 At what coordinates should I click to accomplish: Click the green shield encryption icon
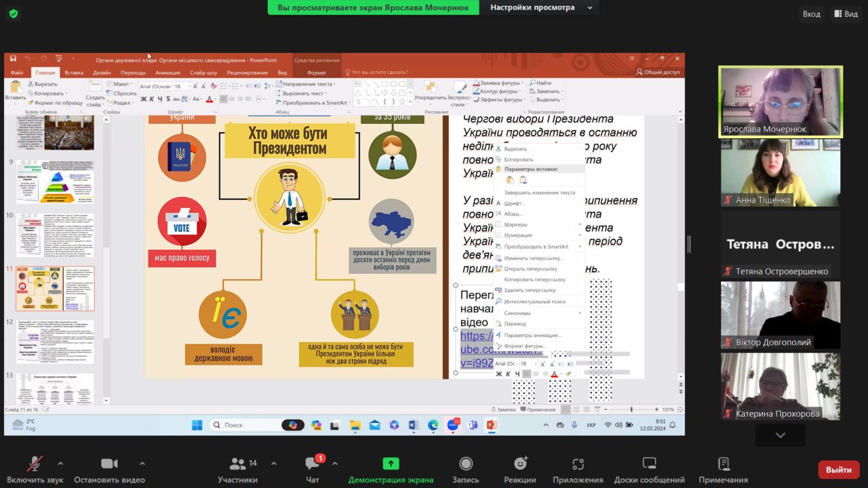tap(14, 14)
